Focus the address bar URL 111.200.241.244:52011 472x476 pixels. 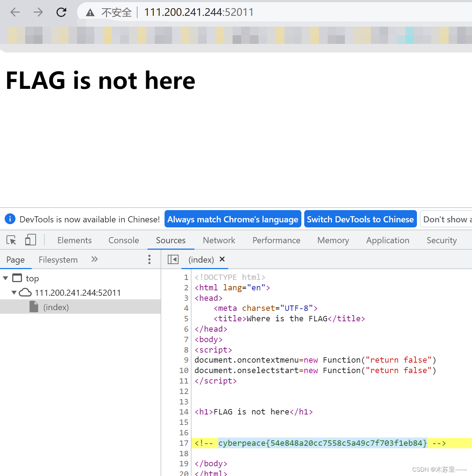pyautogui.click(x=199, y=12)
